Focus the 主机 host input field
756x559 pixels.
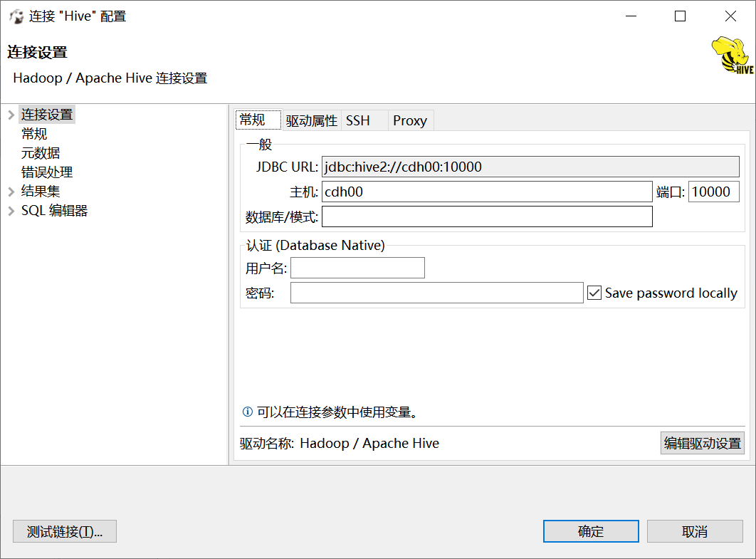click(x=487, y=192)
